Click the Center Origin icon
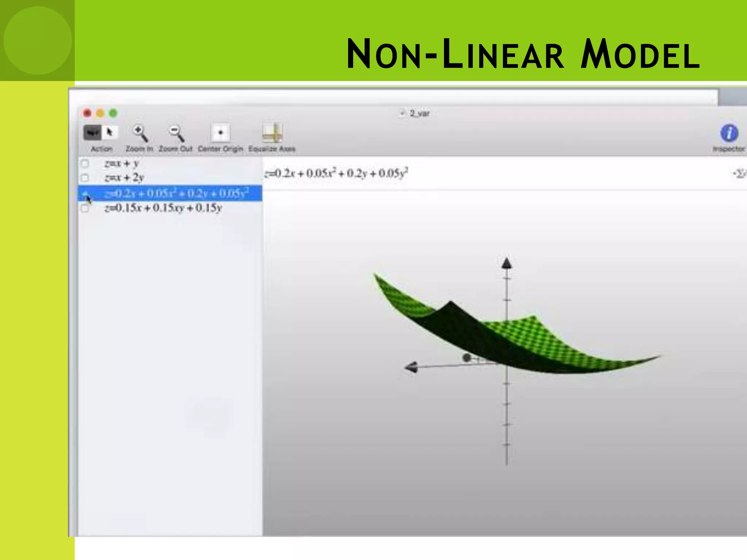747x560 pixels. (220, 133)
